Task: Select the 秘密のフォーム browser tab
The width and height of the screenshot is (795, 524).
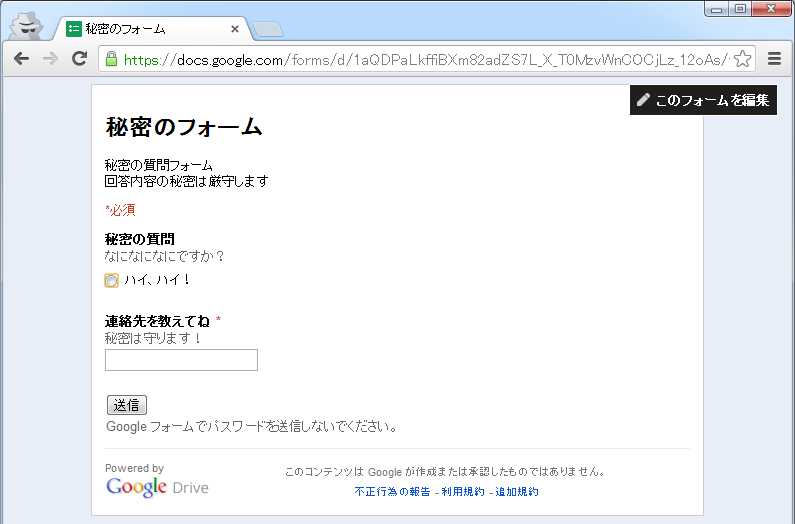Action: [x=152, y=29]
